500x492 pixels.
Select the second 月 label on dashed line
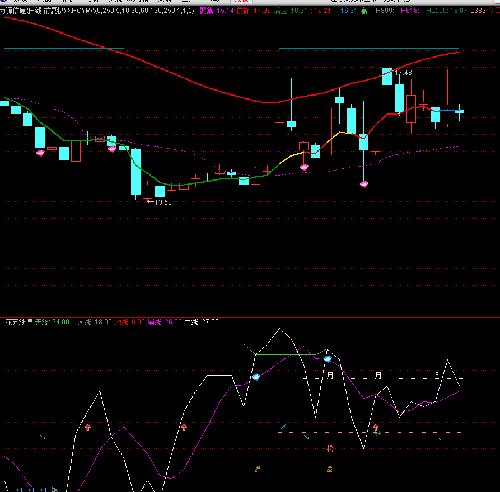click(378, 375)
